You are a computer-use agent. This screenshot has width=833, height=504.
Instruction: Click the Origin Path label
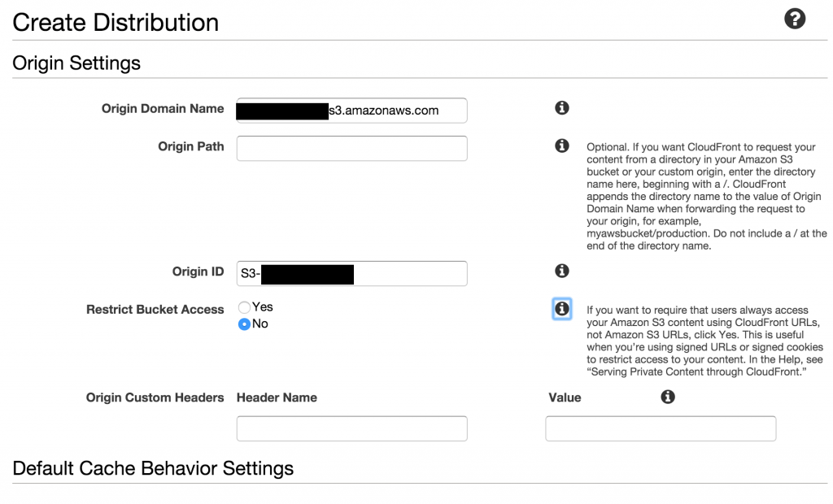point(190,146)
